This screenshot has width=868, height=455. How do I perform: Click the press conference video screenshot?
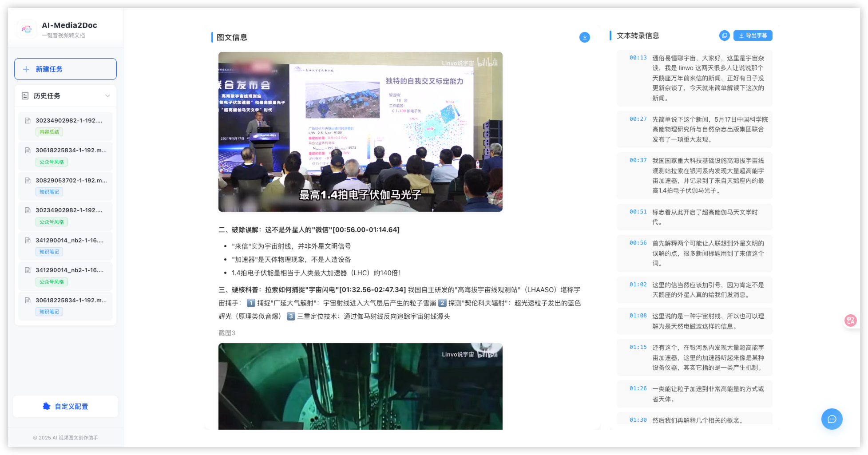(360, 132)
